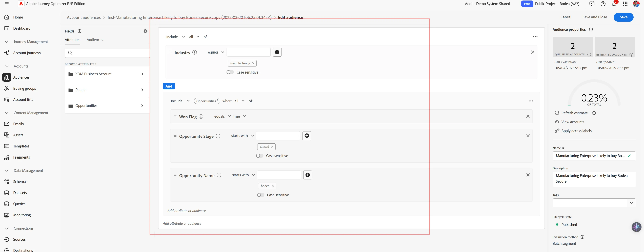Image resolution: width=644 pixels, height=252 pixels.
Task: Remove the manufacturing value tag
Action: [253, 63]
